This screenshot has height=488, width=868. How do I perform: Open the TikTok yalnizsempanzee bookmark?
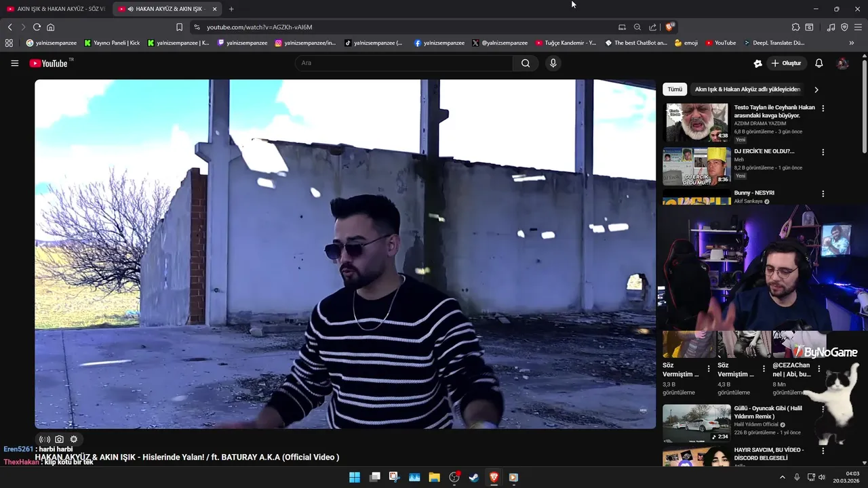[374, 43]
